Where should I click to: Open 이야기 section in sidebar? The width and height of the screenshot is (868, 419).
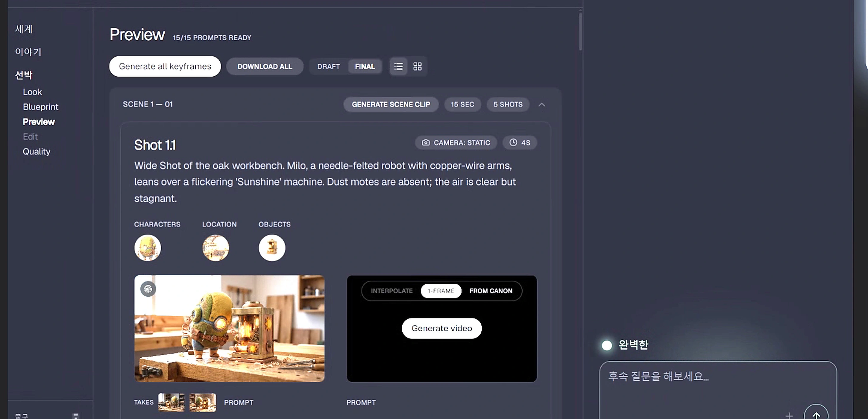pos(28,52)
